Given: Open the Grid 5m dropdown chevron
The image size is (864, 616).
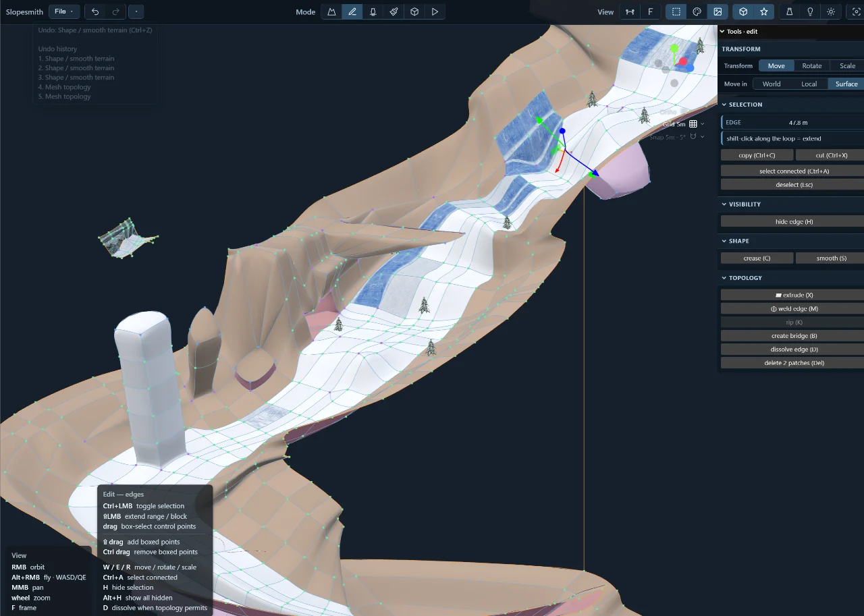Looking at the screenshot, I should click(x=703, y=124).
